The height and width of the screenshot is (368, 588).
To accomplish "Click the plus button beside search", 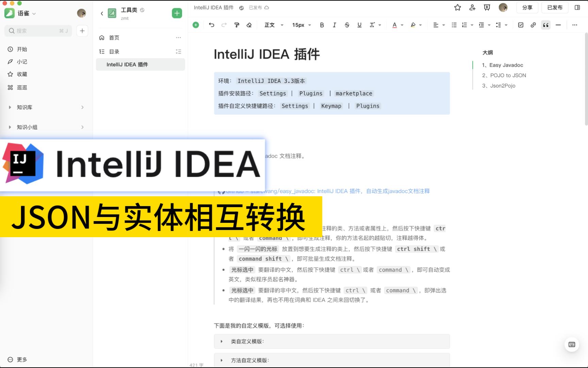I will pos(82,31).
